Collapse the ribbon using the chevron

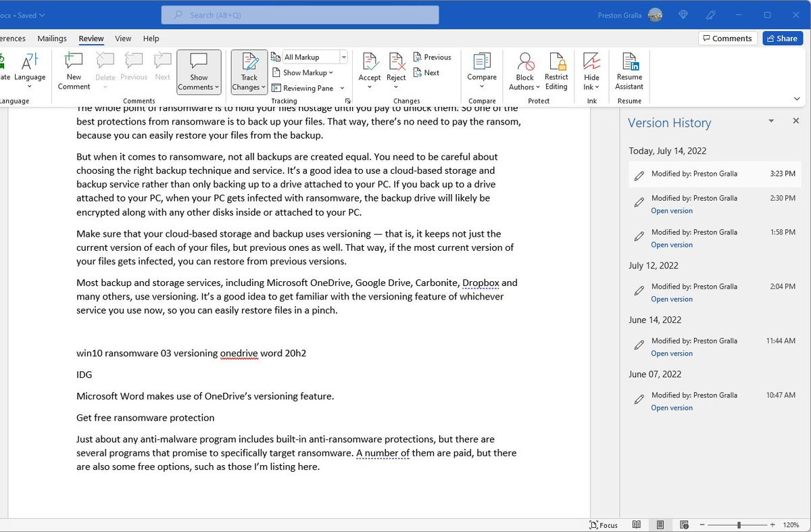point(797,99)
